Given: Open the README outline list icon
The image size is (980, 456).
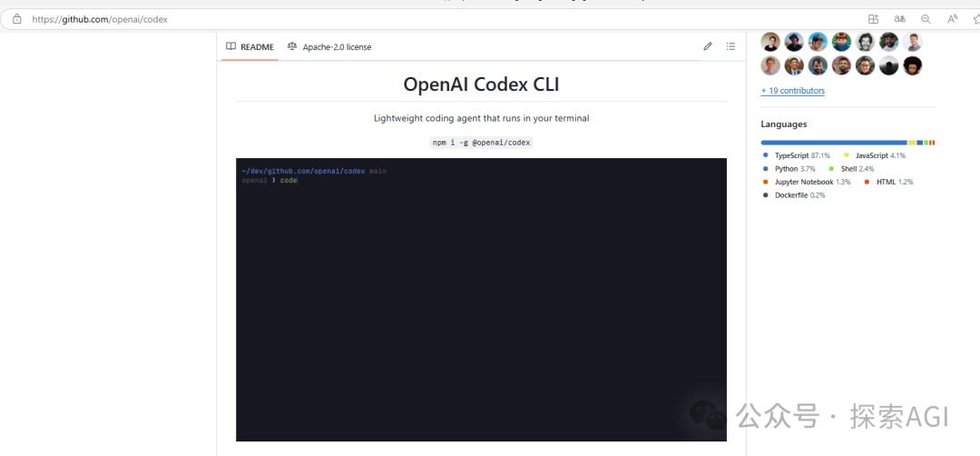Looking at the screenshot, I should click(x=730, y=46).
